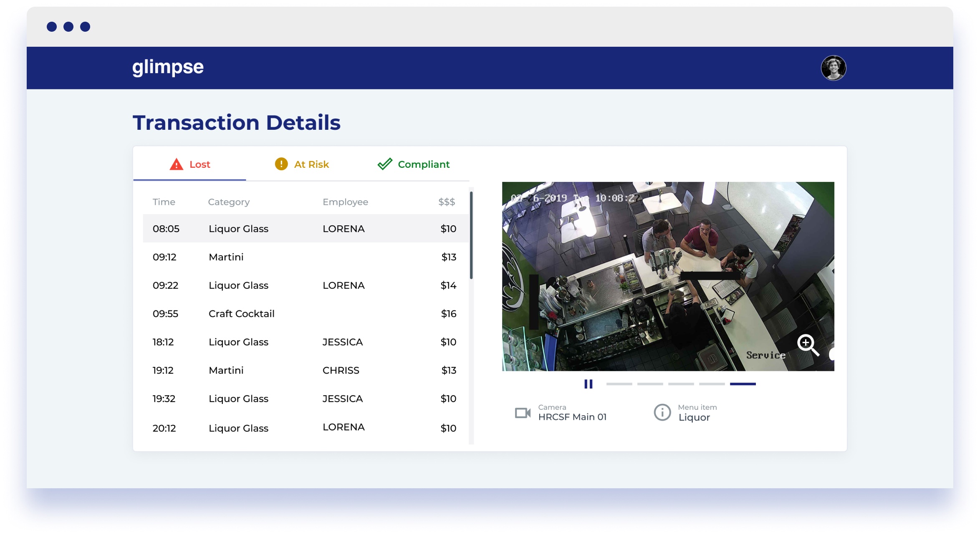Click the Employee column header
Image resolution: width=980 pixels, height=535 pixels.
345,202
